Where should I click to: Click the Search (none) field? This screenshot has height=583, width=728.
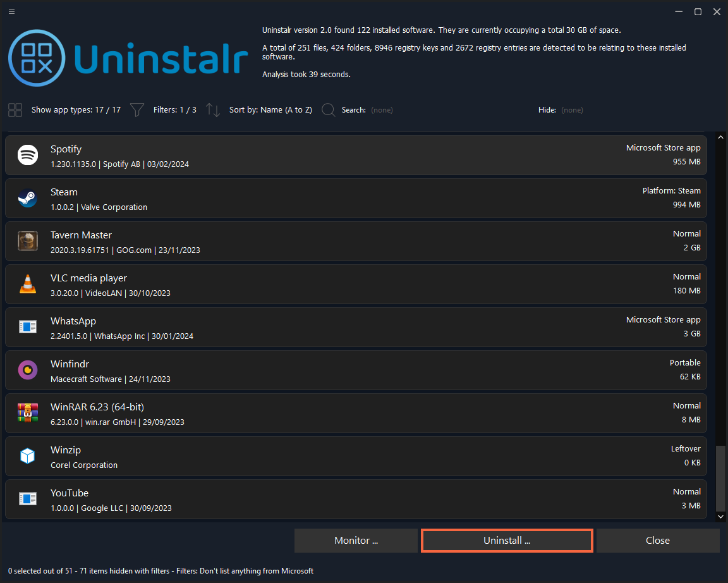(x=382, y=110)
